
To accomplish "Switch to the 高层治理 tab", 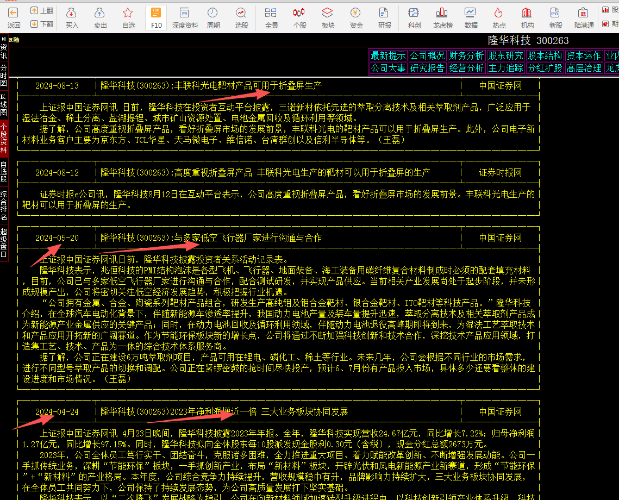I will pyautogui.click(x=584, y=68).
